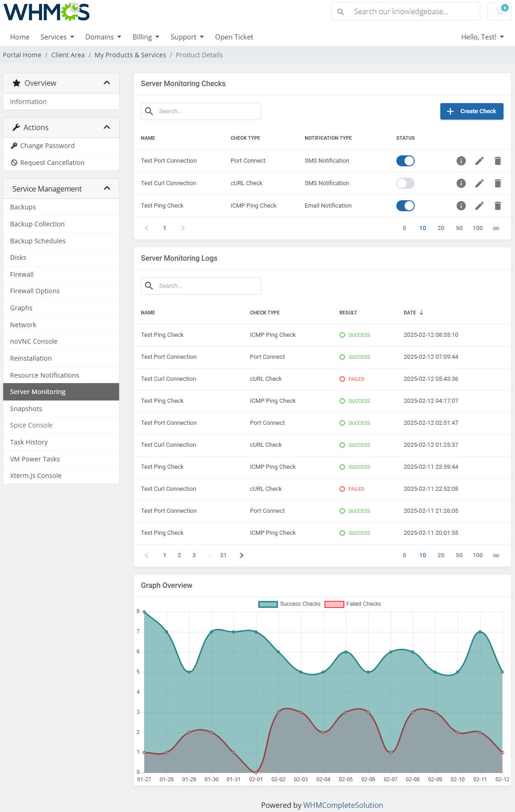Click the Create Check button
515x812 pixels.
click(471, 111)
